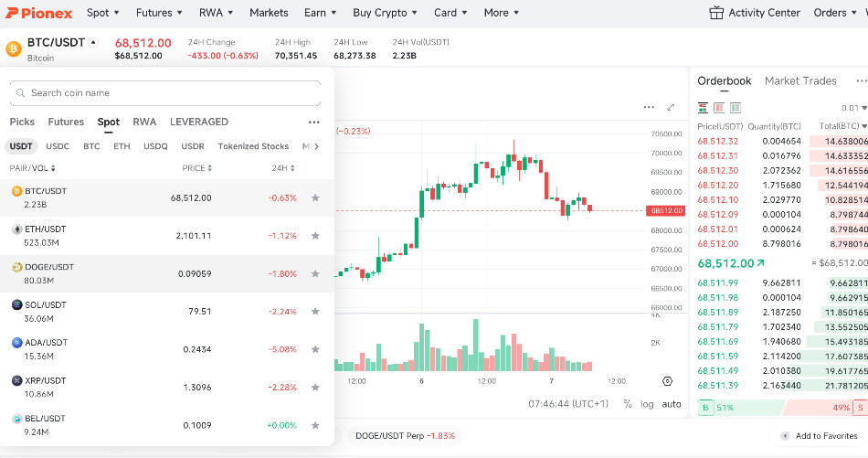The width and height of the screenshot is (868, 458).
Task: Favorite the DOGE/USDT pair star
Action: [x=315, y=273]
